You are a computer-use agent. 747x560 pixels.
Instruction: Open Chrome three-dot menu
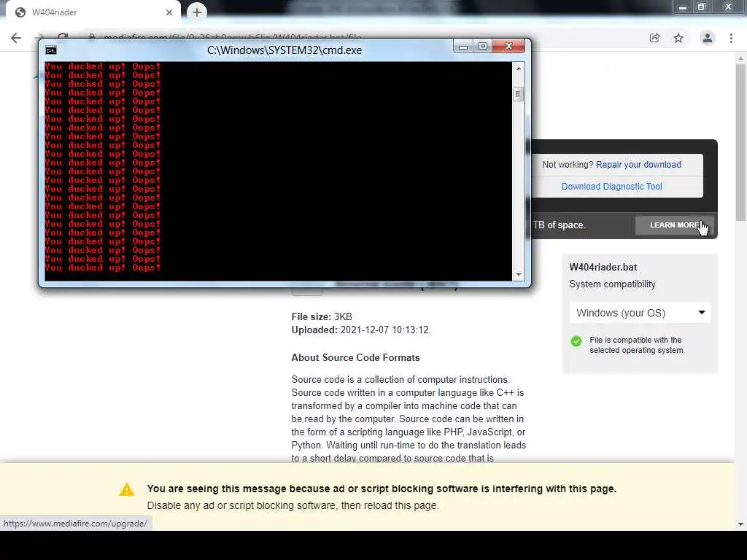pos(731,38)
